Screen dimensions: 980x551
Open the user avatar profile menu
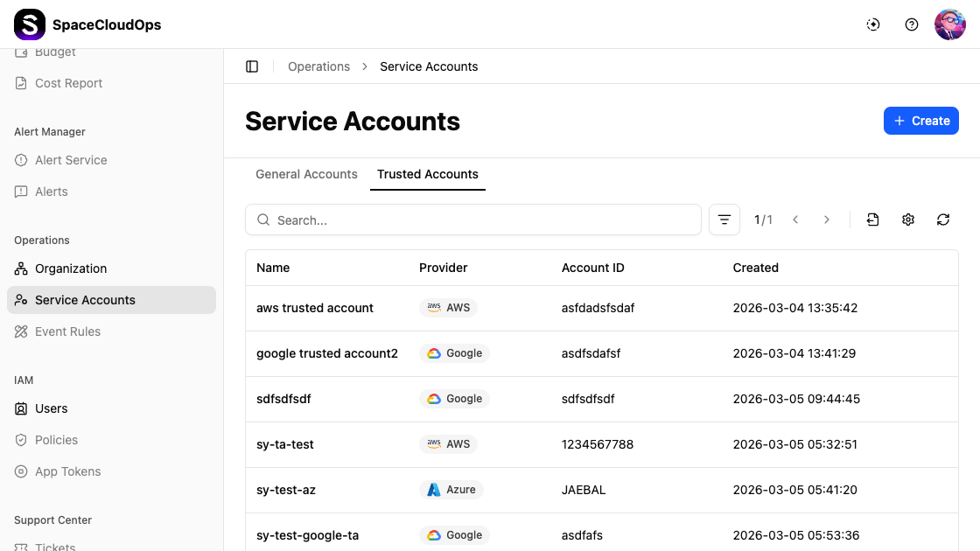[949, 24]
